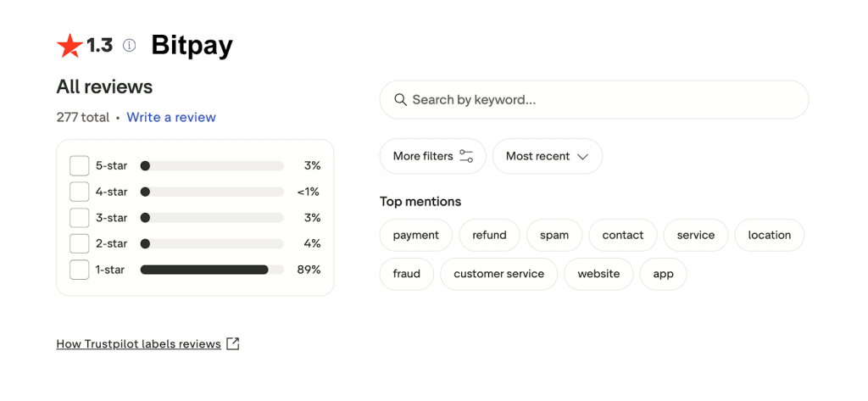
Task: Click the red Trustpilot star icon
Action: tap(70, 46)
